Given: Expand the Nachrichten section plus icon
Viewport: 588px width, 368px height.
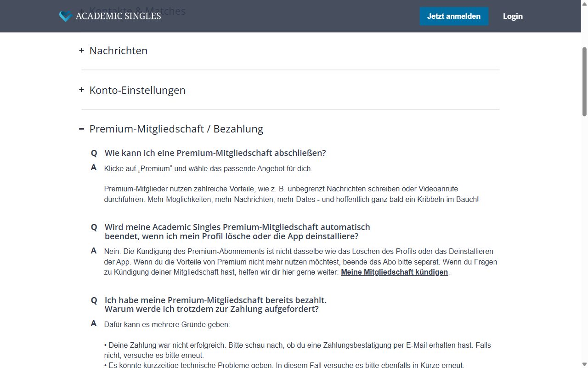Looking at the screenshot, I should pos(81,50).
